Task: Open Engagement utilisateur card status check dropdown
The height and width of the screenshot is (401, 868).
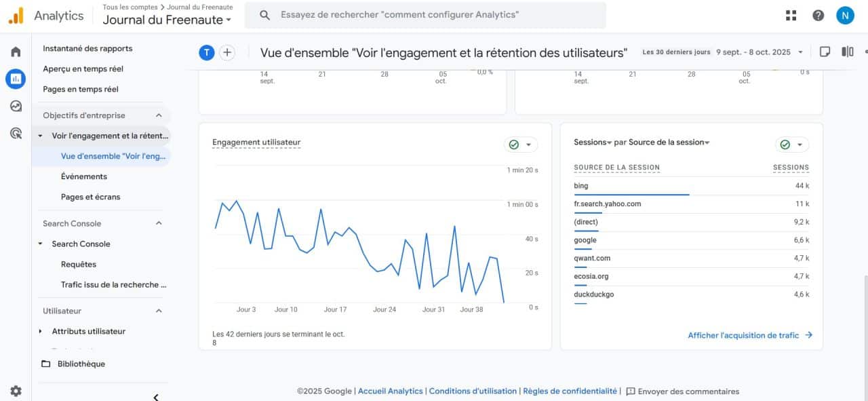Action: click(521, 145)
